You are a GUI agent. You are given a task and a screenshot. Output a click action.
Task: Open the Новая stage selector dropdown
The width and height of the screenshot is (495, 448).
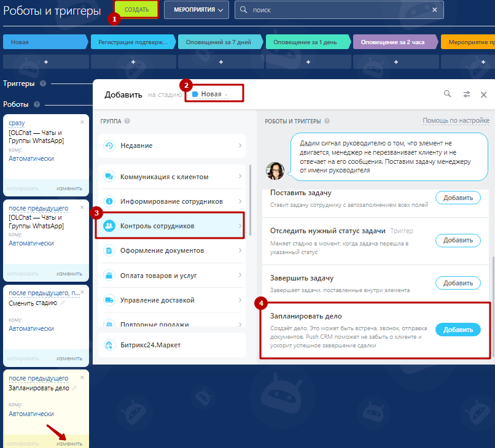coord(210,95)
